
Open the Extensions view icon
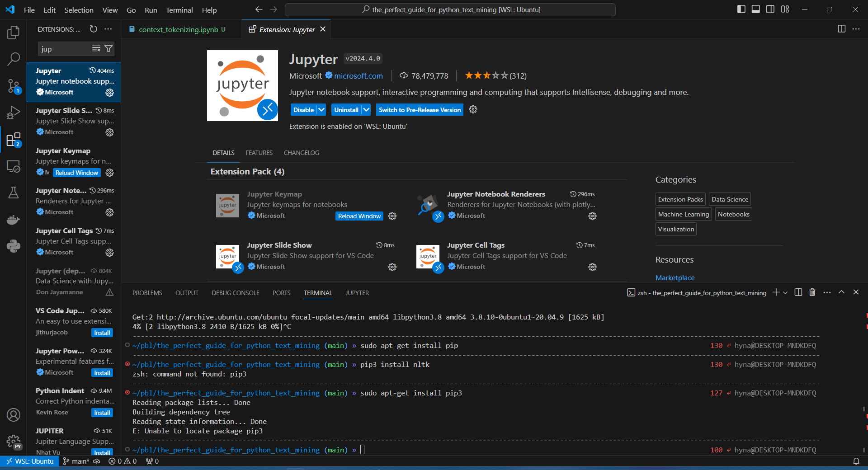[14, 140]
